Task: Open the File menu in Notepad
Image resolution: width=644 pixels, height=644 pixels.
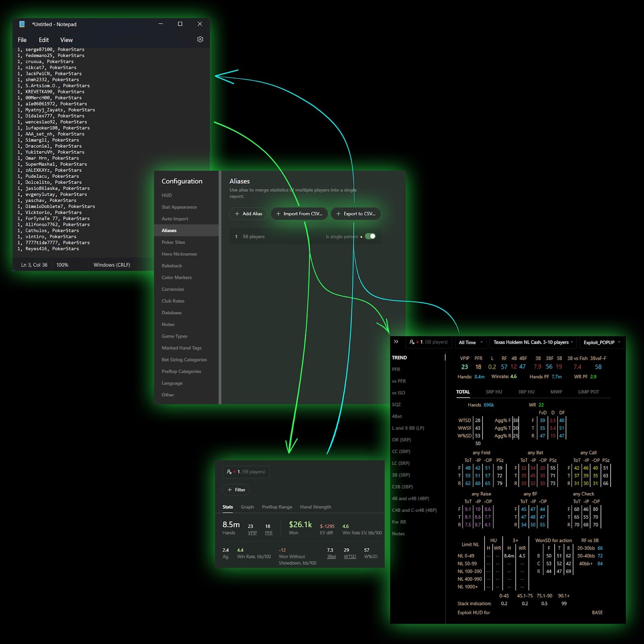Action: pos(22,40)
